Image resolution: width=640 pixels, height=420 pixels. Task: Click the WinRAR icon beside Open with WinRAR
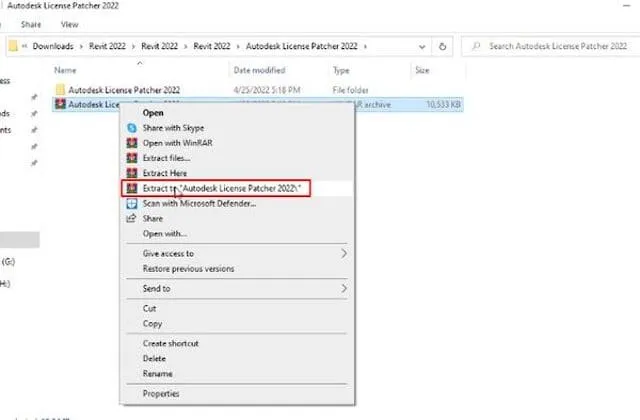pos(132,143)
